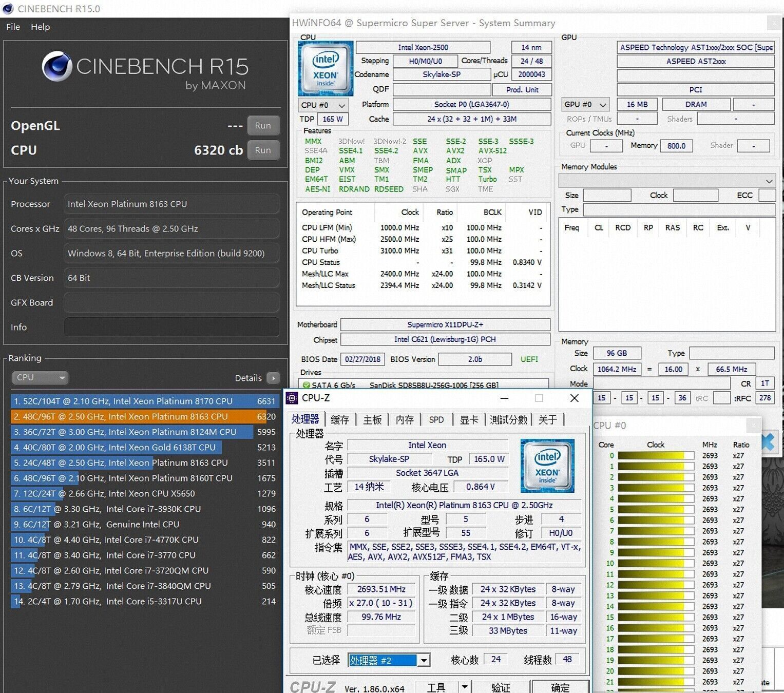Open the CPU #0 selector dropdown
This screenshot has height=693, width=784.
coord(323,105)
